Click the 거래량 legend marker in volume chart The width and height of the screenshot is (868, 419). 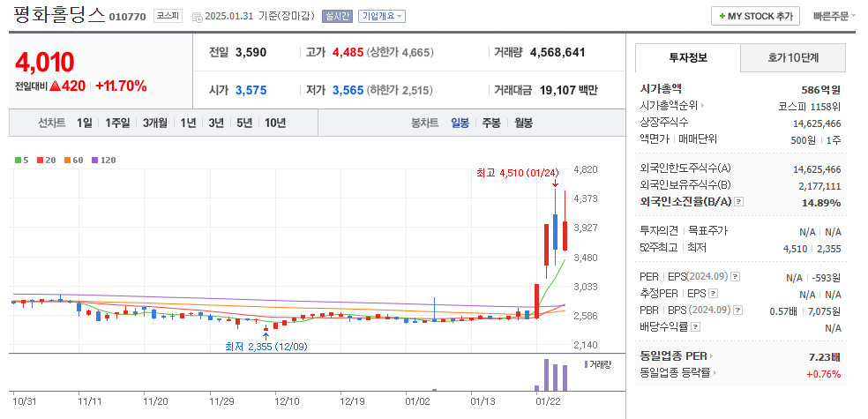(586, 364)
